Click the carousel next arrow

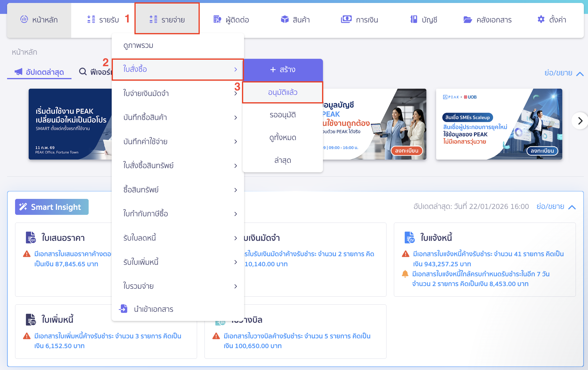tap(580, 121)
